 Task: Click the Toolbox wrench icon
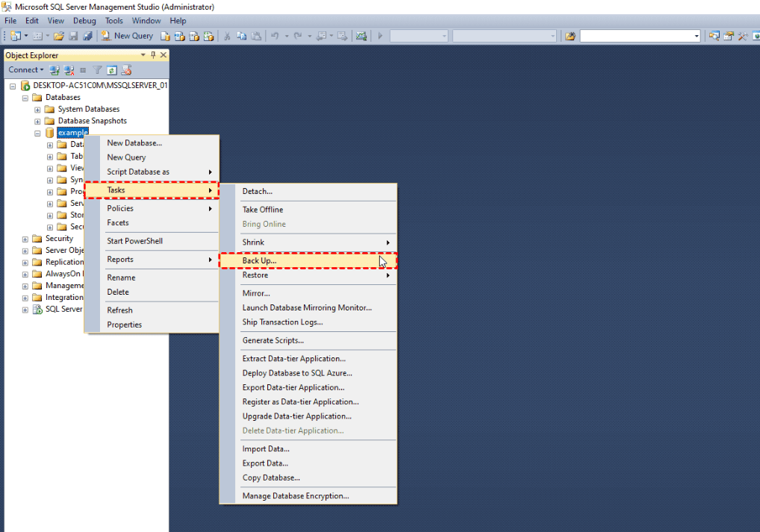(743, 36)
